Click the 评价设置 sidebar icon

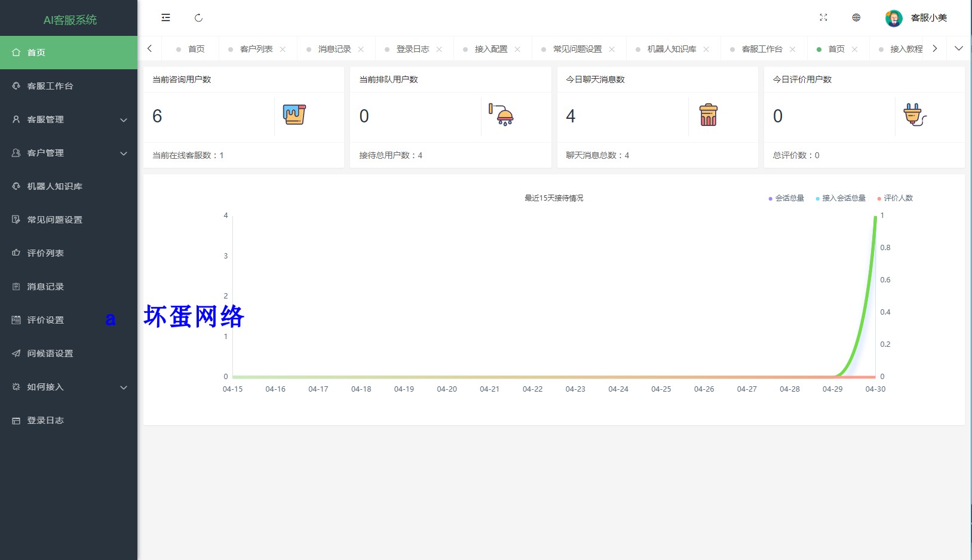tap(16, 320)
